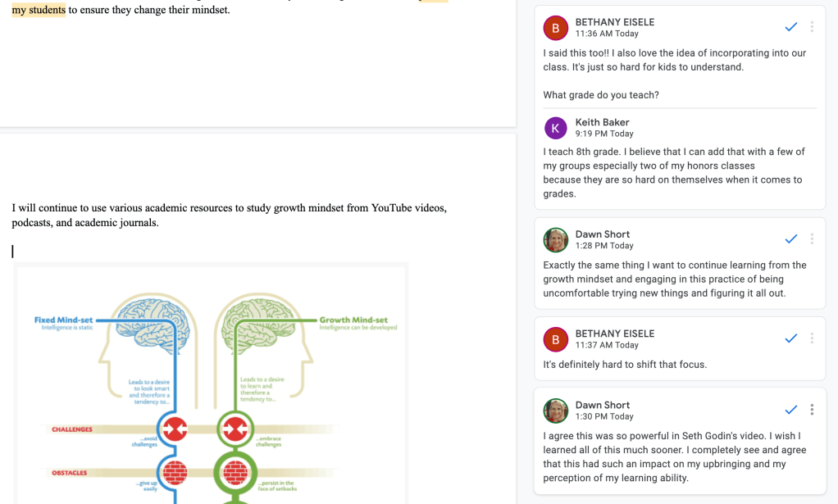Open more options on Bethany's 11:36 AM comment
Screen dimensions: 838x504
812,27
